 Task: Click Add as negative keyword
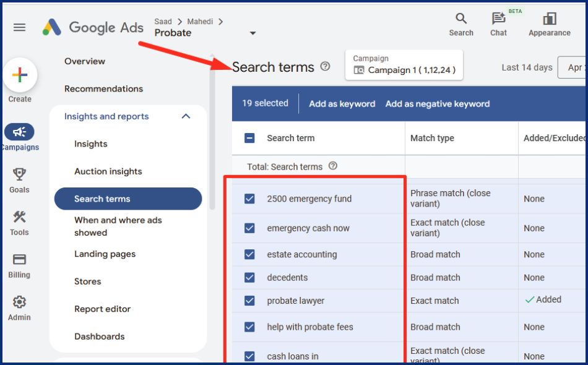pyautogui.click(x=438, y=104)
